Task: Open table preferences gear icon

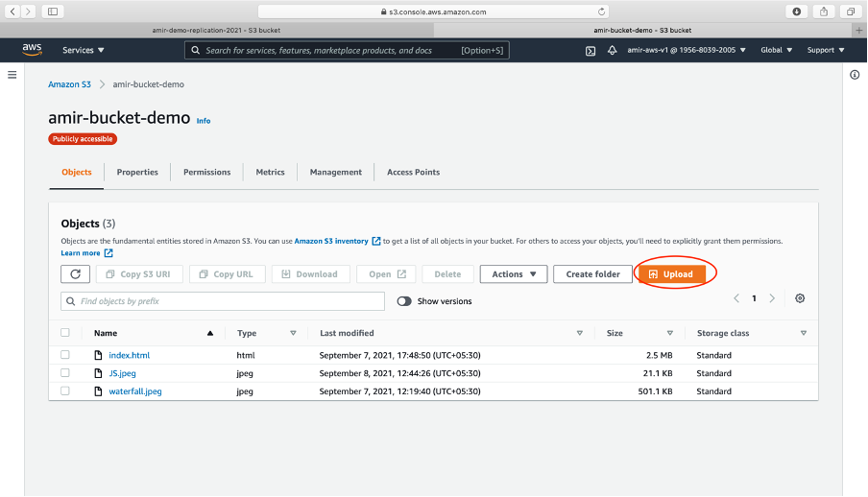Action: click(800, 298)
